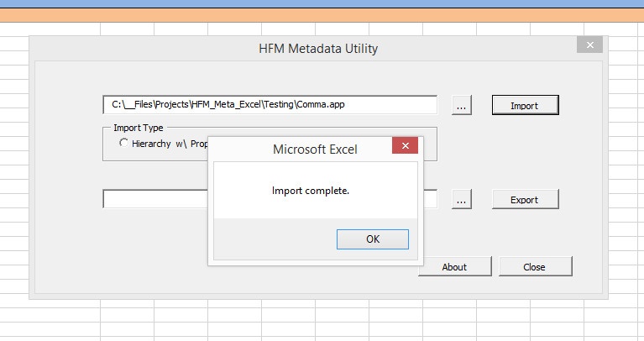
Task: Browse for import file using the ellipsis button
Action: click(x=463, y=105)
